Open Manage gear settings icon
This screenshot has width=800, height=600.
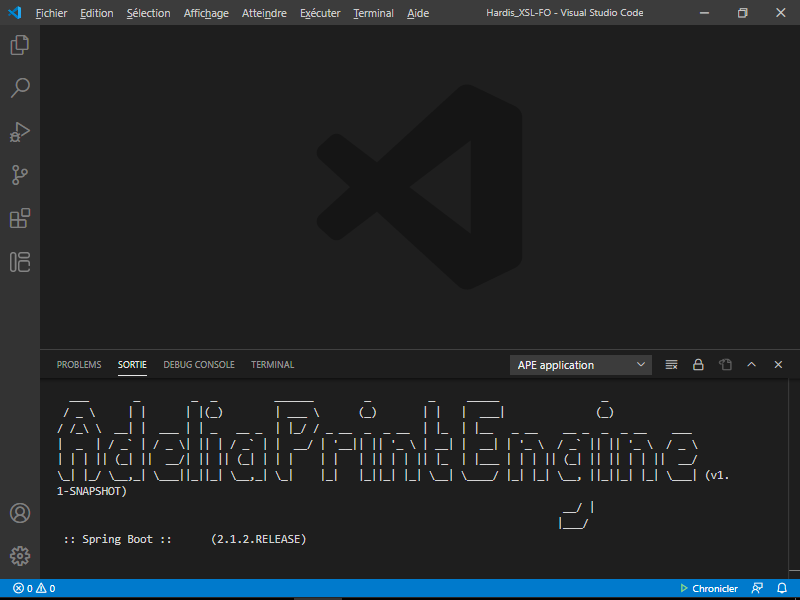[20, 556]
